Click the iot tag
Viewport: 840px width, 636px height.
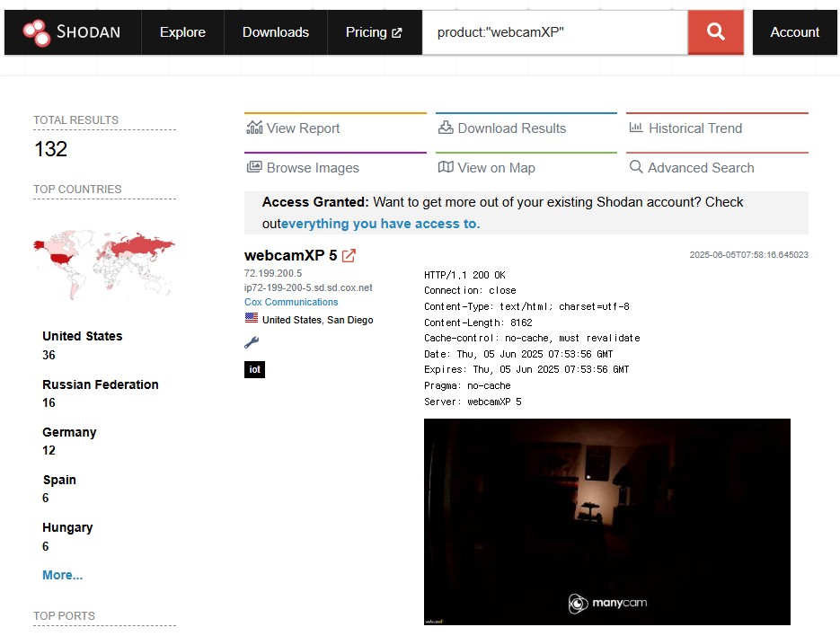pyautogui.click(x=254, y=369)
